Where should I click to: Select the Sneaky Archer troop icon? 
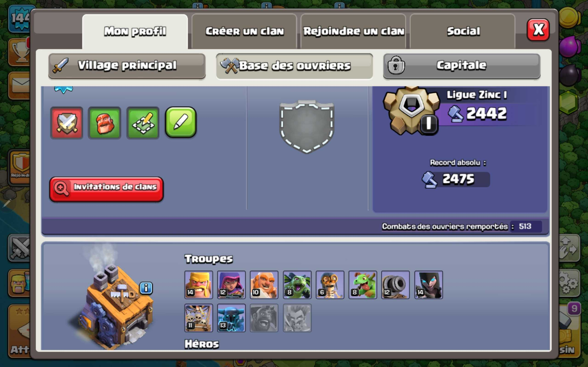click(231, 285)
